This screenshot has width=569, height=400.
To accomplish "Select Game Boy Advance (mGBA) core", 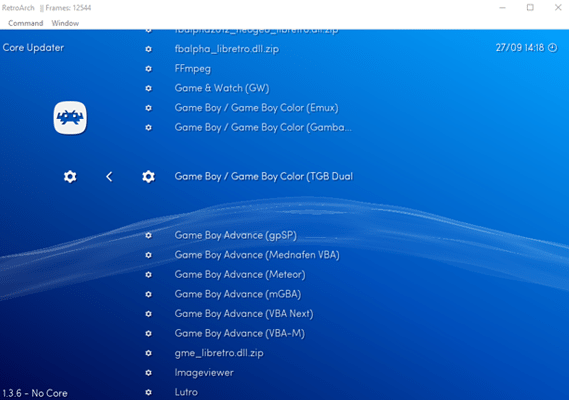I will coord(238,294).
